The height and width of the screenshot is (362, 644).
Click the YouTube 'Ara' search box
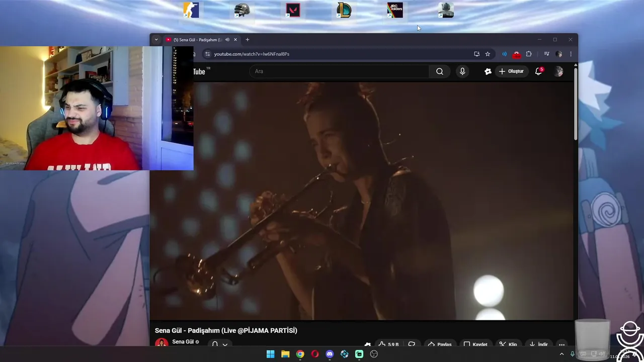point(339,71)
